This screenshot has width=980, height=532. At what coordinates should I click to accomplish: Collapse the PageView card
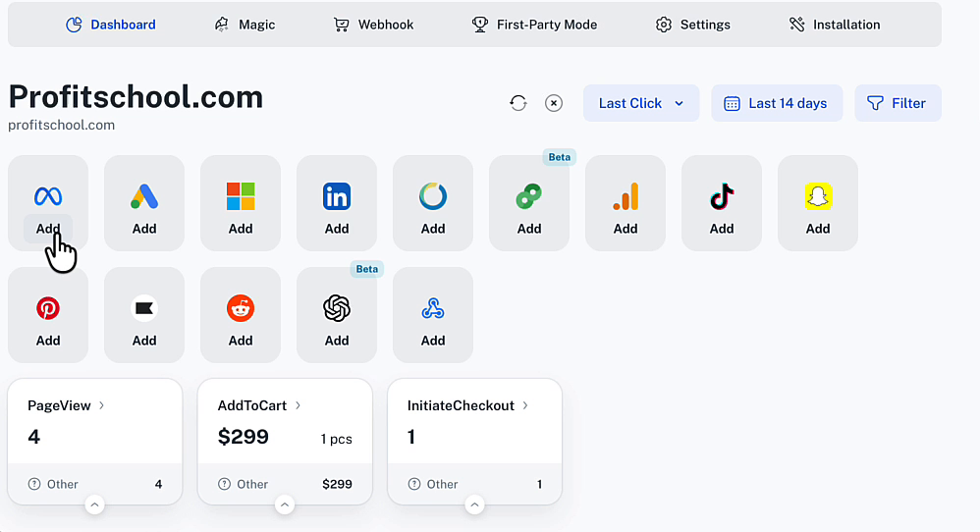95,505
